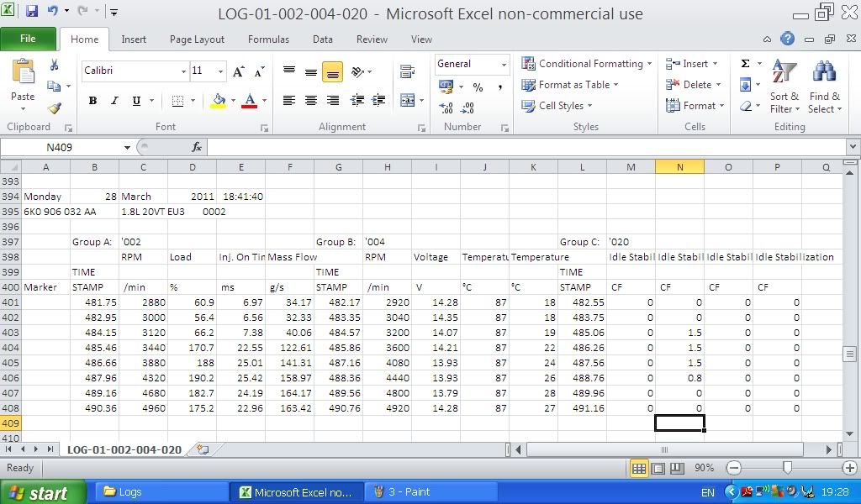Click the Cut scissors icon

(x=54, y=65)
